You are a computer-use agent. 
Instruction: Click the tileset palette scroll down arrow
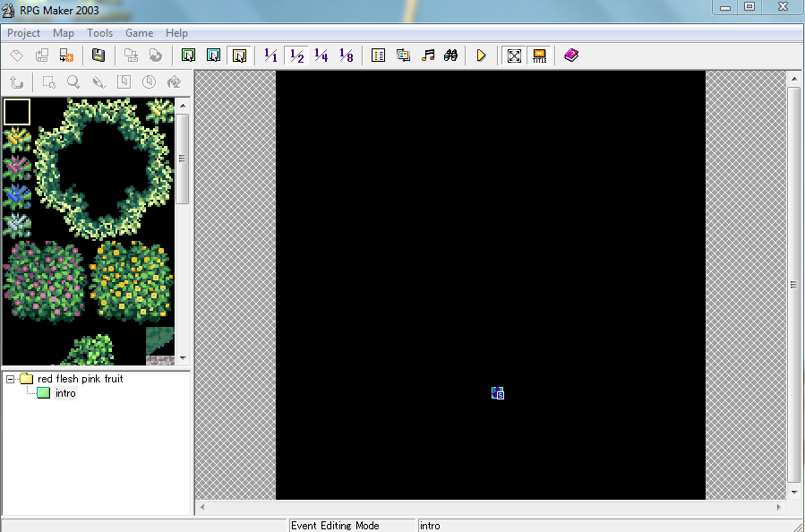coord(183,357)
